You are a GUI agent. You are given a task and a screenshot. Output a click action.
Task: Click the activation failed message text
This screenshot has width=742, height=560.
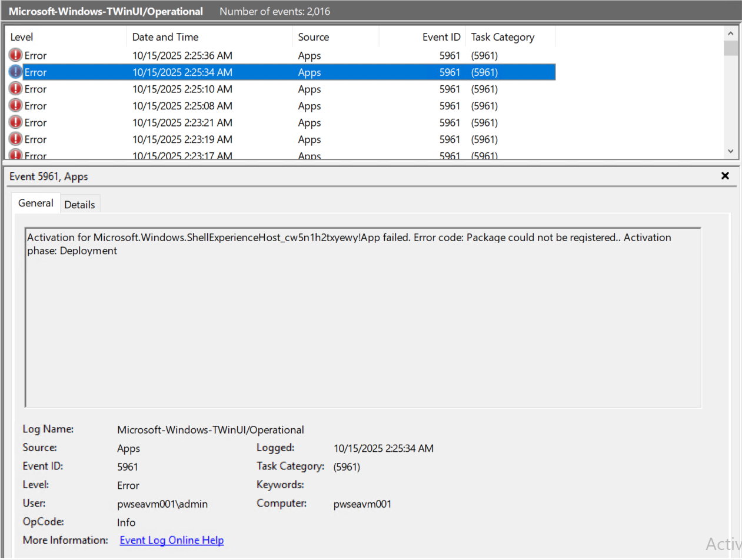(x=349, y=244)
